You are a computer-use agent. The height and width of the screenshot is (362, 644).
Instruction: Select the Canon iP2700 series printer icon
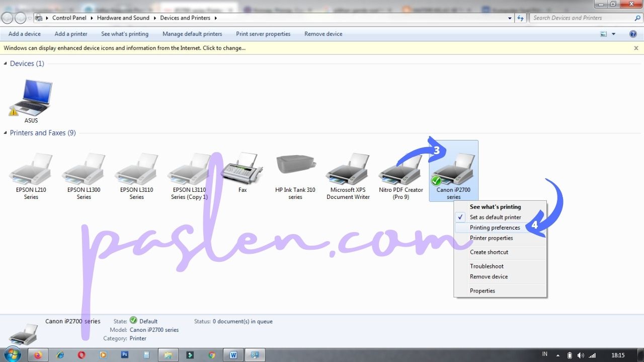[x=453, y=169]
